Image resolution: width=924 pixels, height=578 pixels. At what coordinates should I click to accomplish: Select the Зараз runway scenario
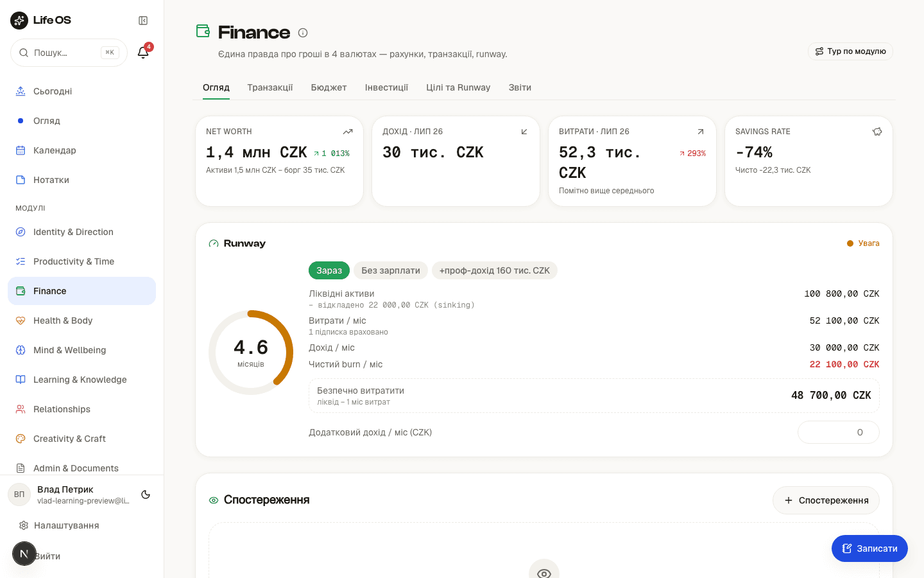pos(329,270)
